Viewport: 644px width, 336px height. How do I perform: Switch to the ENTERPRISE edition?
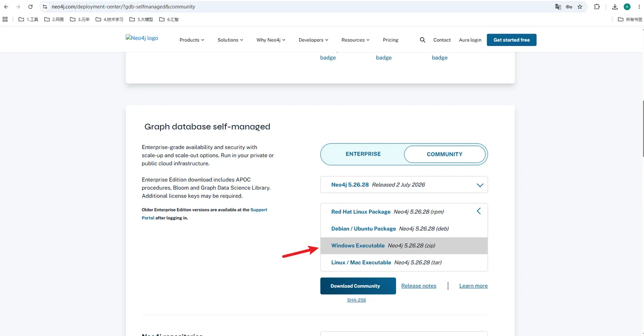click(363, 154)
